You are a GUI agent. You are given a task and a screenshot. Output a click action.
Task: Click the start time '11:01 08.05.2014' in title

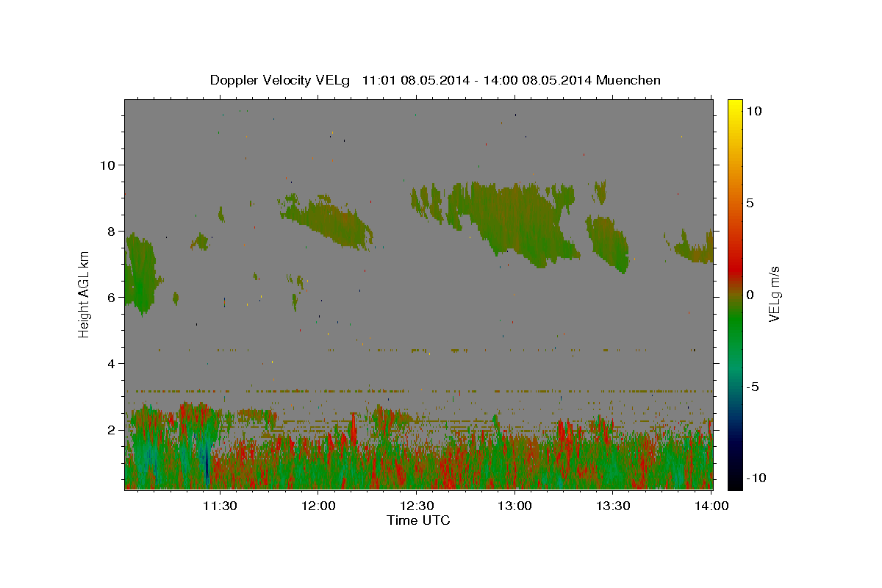415,80
